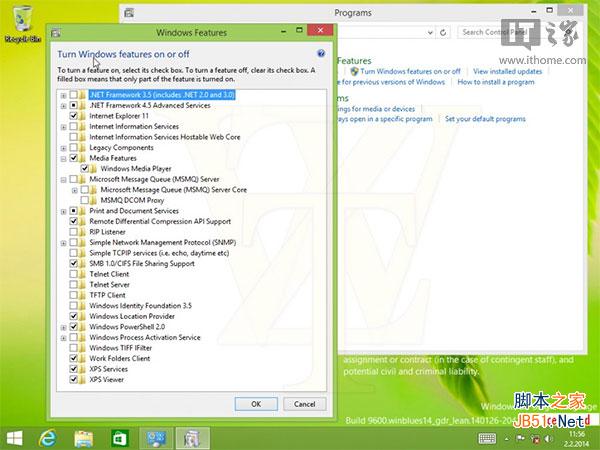Click the Windows Features help question mark icon
The image size is (600, 450).
point(321,54)
